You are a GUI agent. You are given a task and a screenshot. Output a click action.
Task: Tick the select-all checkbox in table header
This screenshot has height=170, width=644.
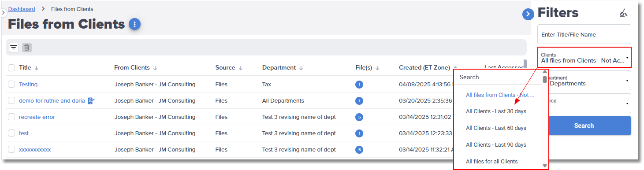coord(11,68)
